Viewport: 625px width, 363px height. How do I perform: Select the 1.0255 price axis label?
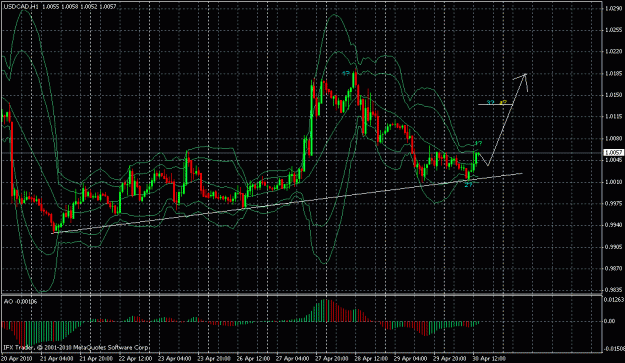(613, 30)
